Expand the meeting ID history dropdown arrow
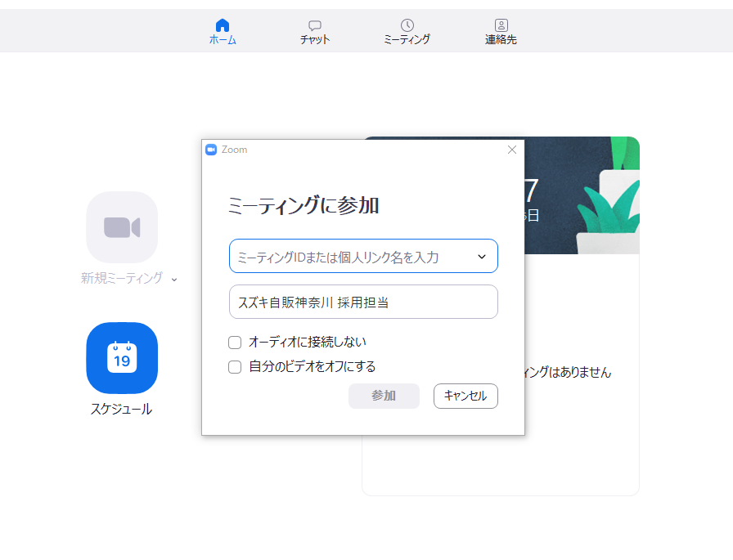This screenshot has width=733, height=560. pos(482,257)
